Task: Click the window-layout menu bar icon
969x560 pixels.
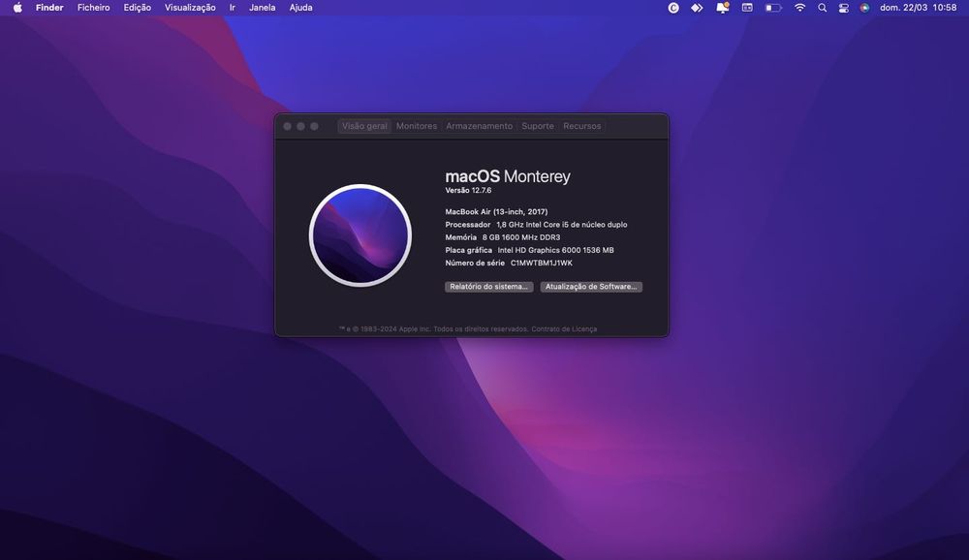Action: [747, 8]
